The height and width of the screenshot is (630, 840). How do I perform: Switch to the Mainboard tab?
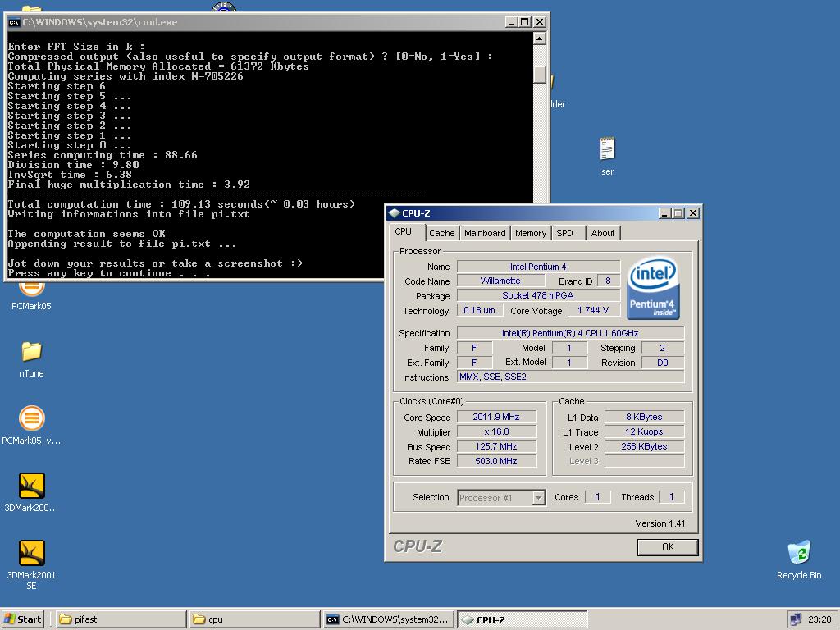[x=485, y=233]
